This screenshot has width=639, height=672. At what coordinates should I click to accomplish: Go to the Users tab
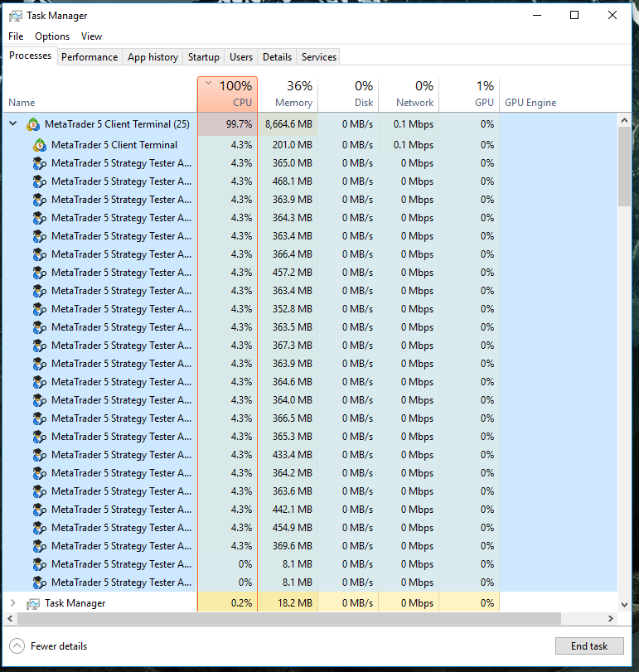click(241, 57)
